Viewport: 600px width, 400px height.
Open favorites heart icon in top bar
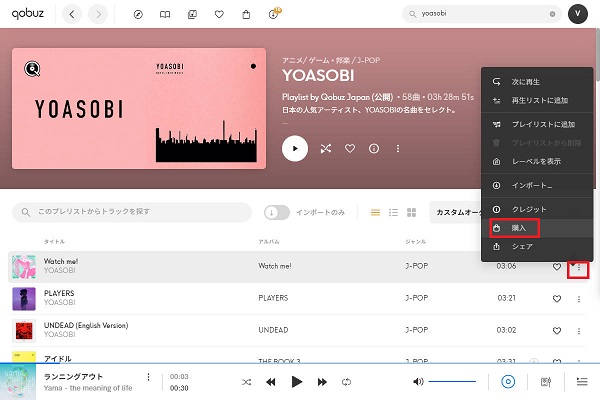coord(219,15)
